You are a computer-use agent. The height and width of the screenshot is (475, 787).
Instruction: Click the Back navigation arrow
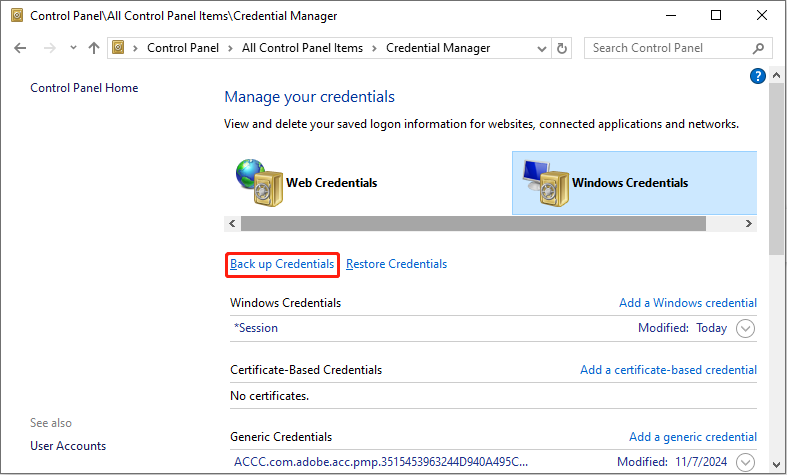(x=22, y=48)
